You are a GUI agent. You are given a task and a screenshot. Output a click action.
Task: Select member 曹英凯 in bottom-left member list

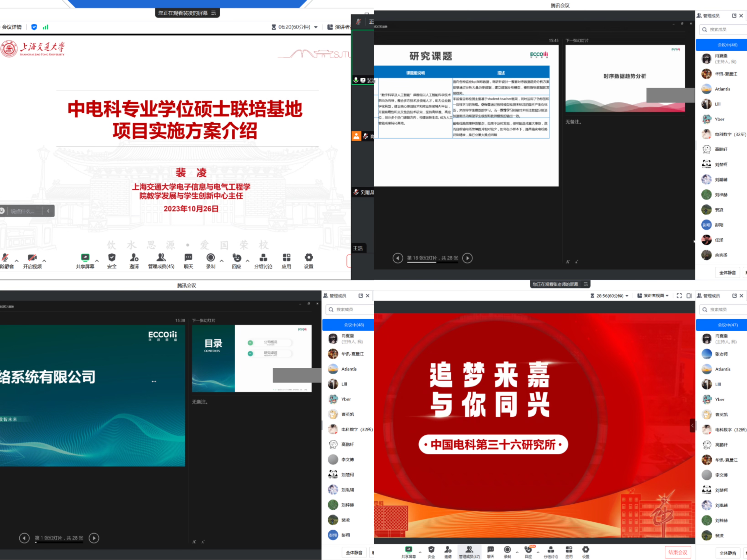348,414
